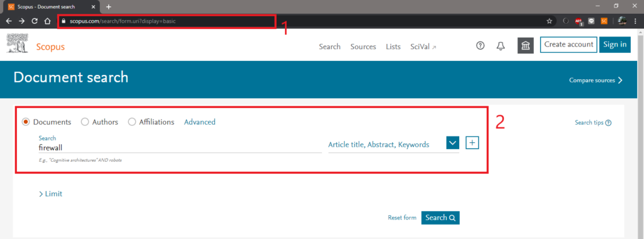The height and width of the screenshot is (239, 644).
Task: Open the Sources menu item
Action: pos(363,47)
